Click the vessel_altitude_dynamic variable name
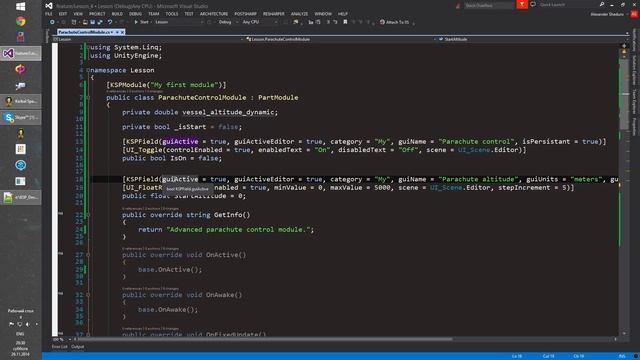Viewport: 640px width, 360px height. [x=228, y=112]
